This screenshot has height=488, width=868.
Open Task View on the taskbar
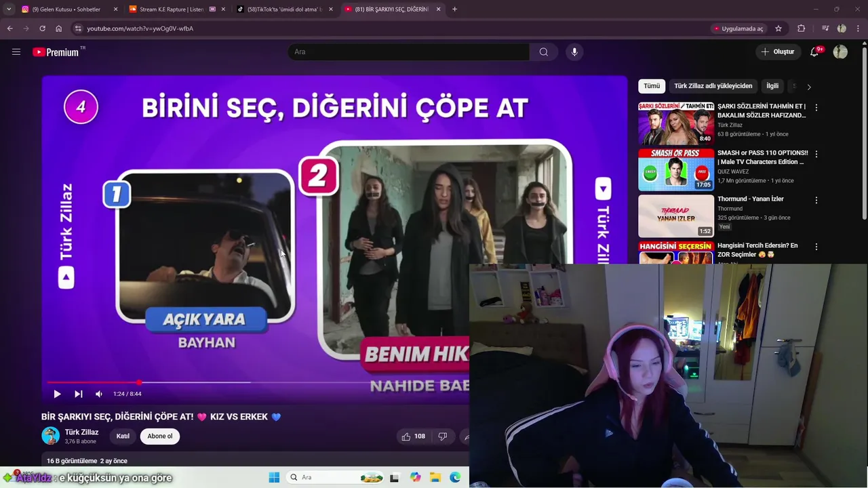pyautogui.click(x=395, y=478)
